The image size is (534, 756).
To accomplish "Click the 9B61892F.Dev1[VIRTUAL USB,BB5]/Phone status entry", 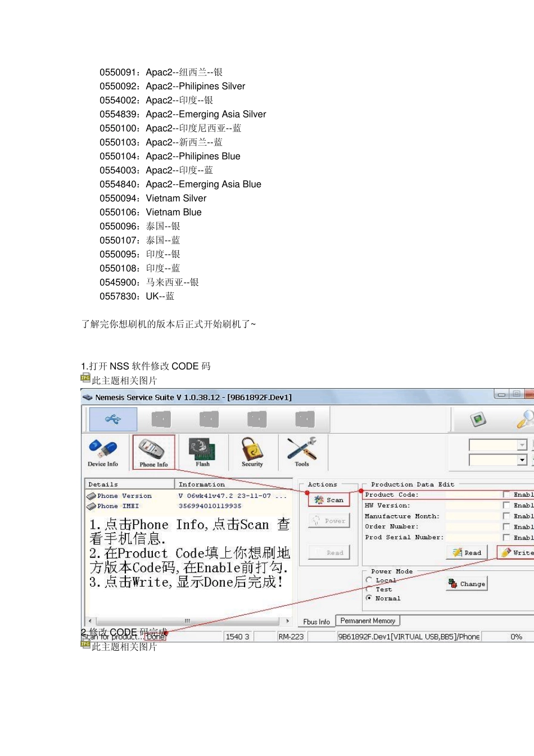I will [x=408, y=637].
